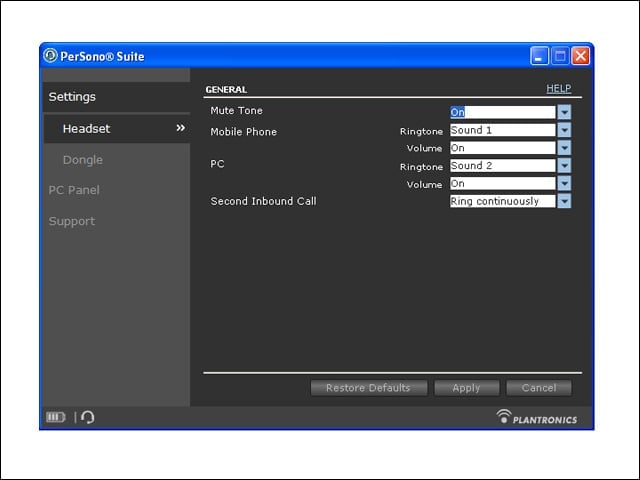Click the Plantronics logo in footer
Image resolution: width=640 pixels, height=480 pixels.
pos(537,417)
